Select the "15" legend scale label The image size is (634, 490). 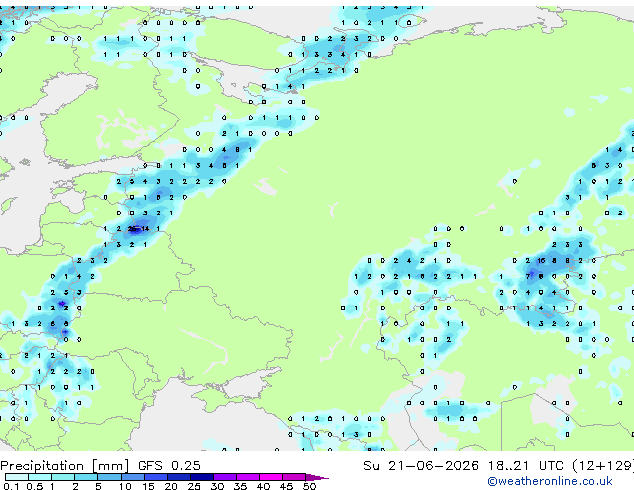(x=148, y=486)
